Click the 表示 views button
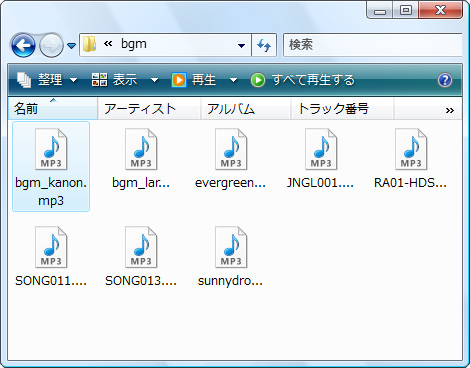This screenshot has width=470, height=368. (114, 80)
